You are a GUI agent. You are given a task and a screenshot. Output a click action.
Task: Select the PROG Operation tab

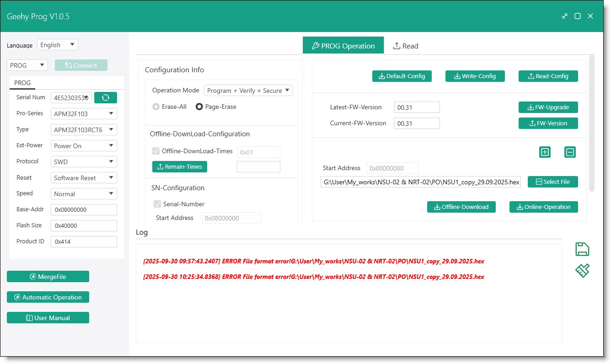pyautogui.click(x=343, y=46)
